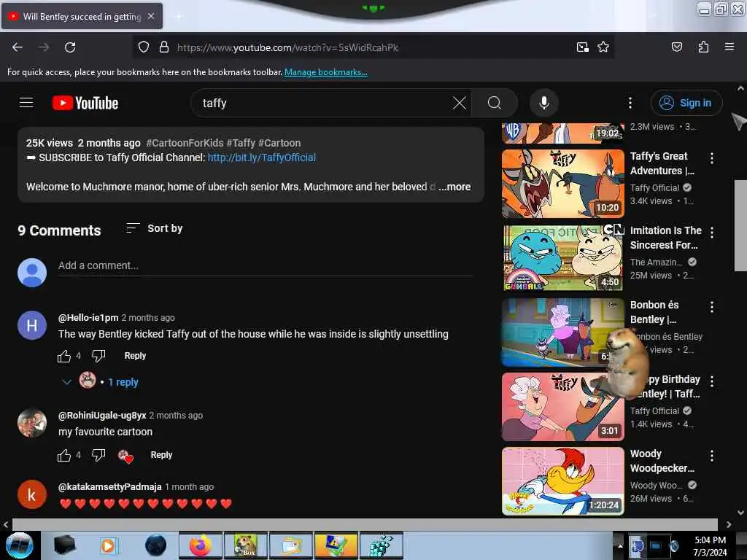Open the bit.ly TaffyOfficial link
Screen dimensions: 747x560
coord(262,157)
